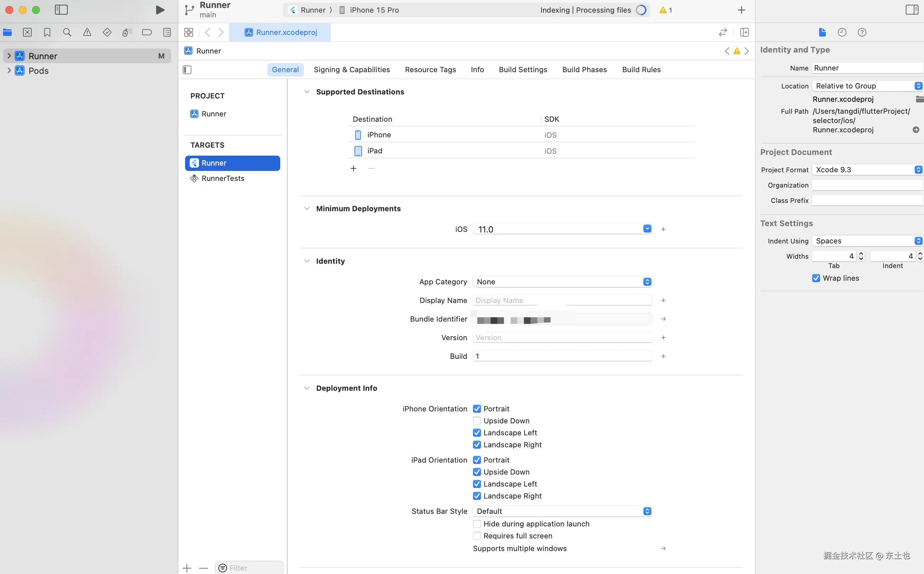This screenshot has width=924, height=574.
Task: Open the Build Settings tab
Action: tap(523, 70)
